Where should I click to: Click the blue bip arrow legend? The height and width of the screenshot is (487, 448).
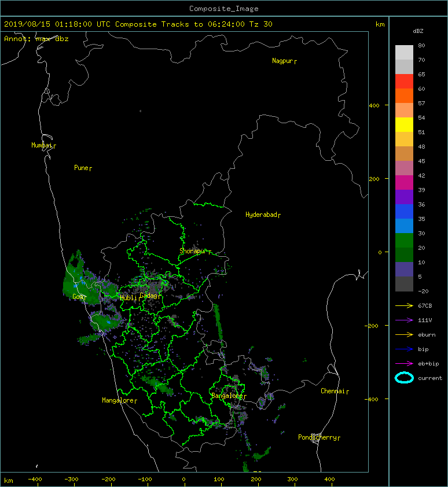click(x=404, y=349)
